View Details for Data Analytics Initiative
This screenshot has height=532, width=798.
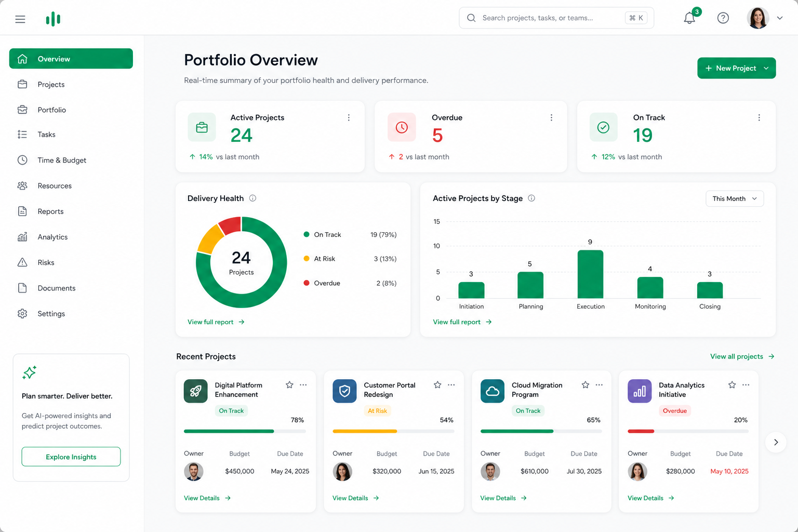pos(651,498)
